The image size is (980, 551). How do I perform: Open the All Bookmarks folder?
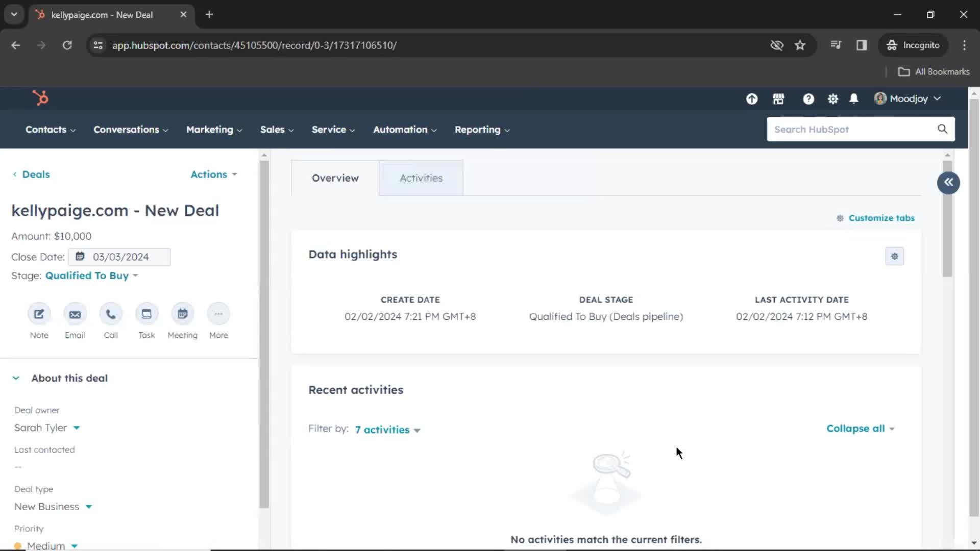[934, 71]
